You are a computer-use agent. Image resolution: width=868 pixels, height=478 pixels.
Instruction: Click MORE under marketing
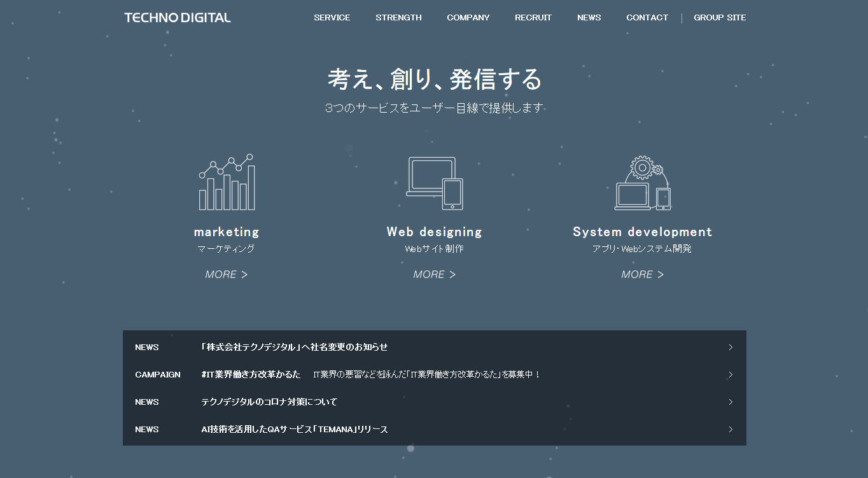tap(227, 274)
